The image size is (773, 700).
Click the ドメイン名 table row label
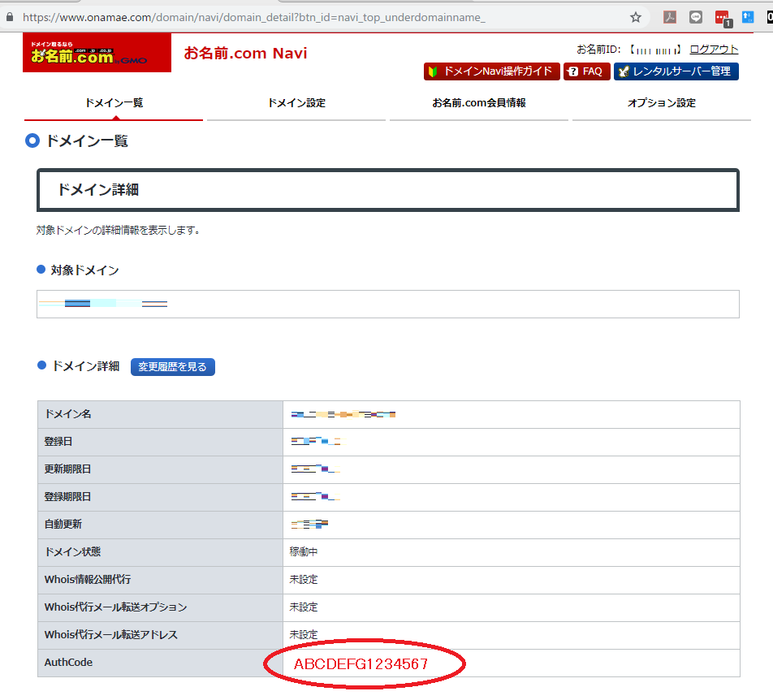tap(68, 414)
